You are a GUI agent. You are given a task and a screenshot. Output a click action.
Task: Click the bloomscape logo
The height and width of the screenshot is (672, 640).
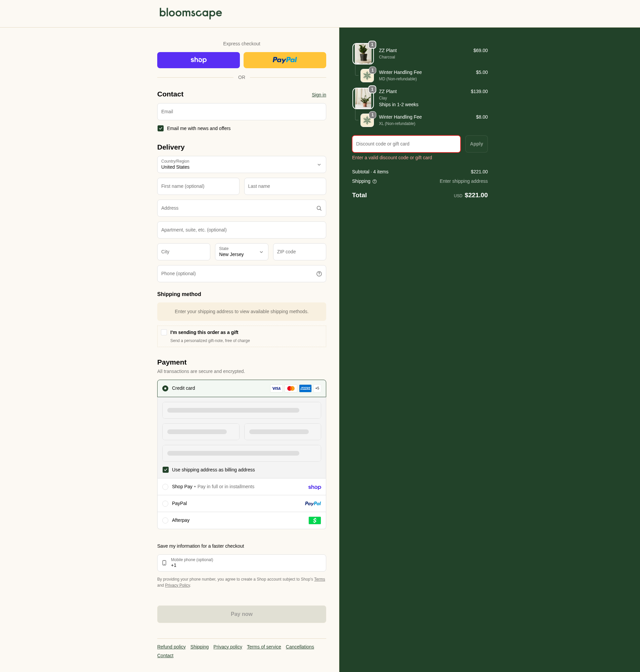[190, 13]
